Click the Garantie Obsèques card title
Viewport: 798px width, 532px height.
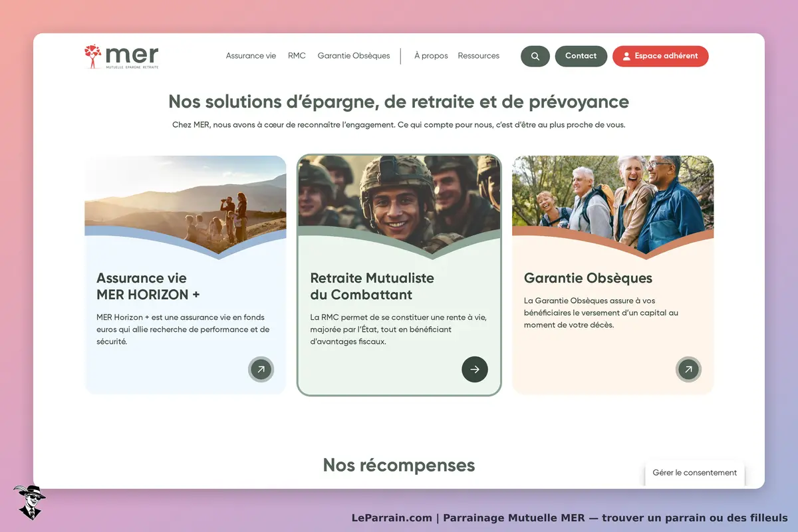tap(588, 279)
